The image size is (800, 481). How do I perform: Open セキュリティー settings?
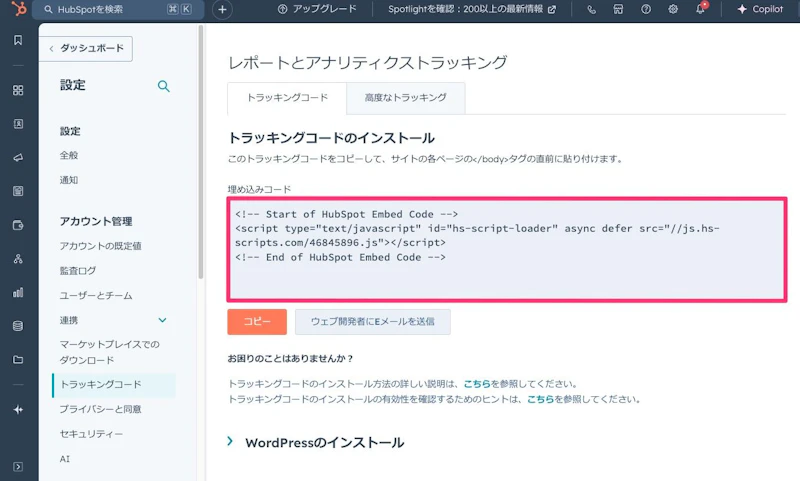[91, 434]
